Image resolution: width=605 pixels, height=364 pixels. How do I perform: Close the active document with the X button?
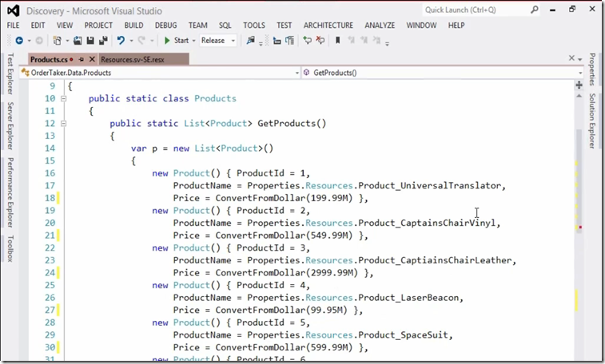click(571, 58)
